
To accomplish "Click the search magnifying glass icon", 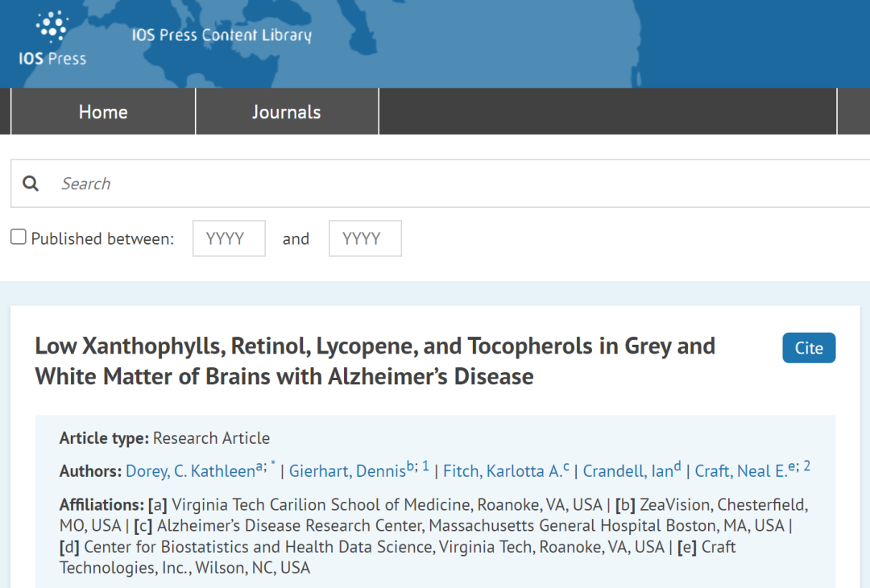I will click(31, 184).
